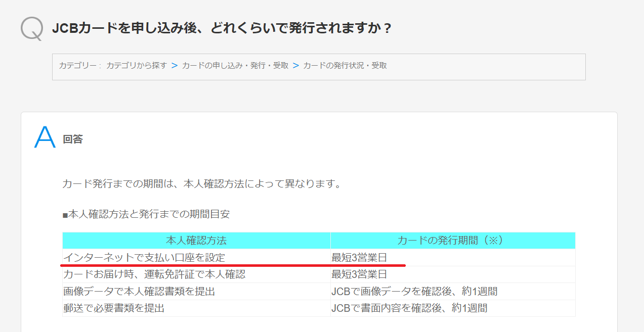This screenshot has width=644, height=332.
Task: Click the cell JCBで画像データを確認後、約1週間
Action: tap(453, 291)
